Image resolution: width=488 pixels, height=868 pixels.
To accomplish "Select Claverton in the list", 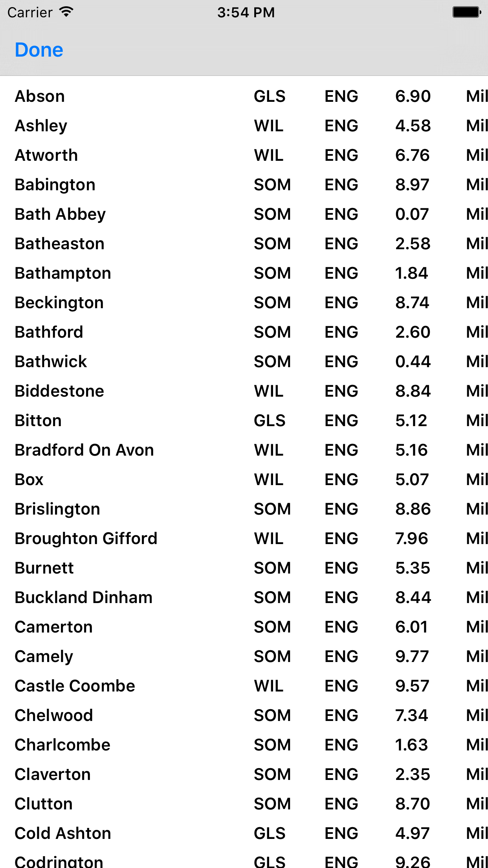I will coord(244,774).
